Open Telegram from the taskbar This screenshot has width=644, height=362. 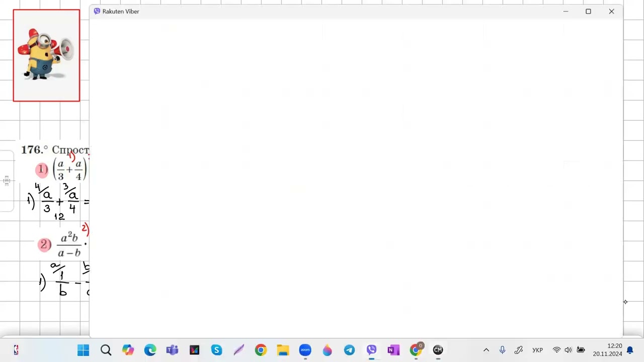point(349,350)
